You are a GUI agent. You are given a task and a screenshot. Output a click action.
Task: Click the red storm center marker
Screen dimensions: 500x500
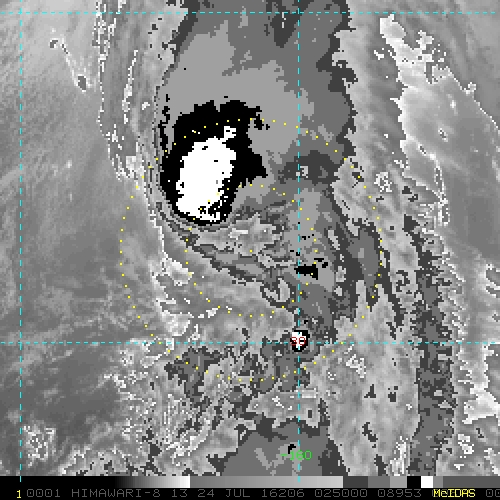(x=298, y=341)
